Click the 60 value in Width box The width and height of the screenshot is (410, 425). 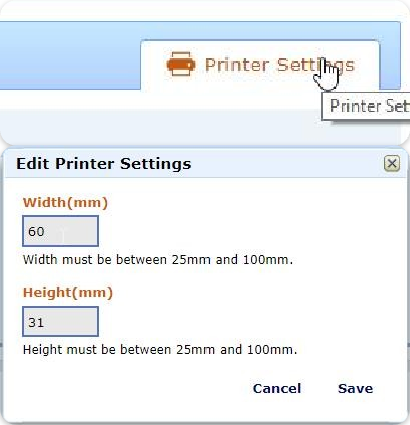(x=36, y=231)
